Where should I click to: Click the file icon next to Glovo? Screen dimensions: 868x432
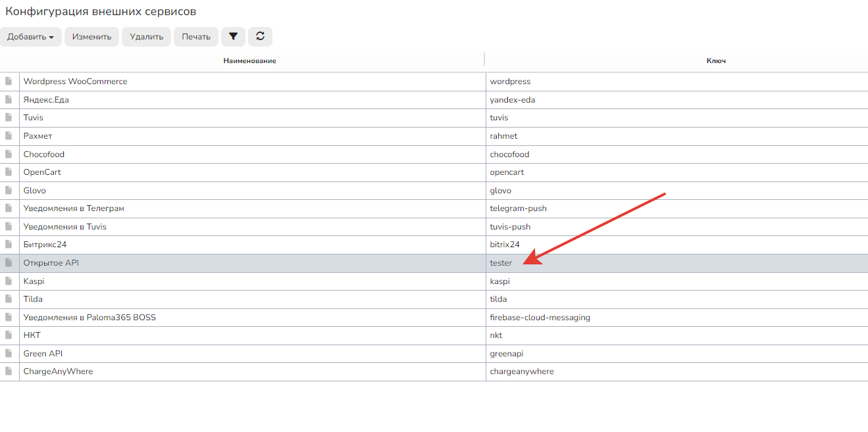9,191
